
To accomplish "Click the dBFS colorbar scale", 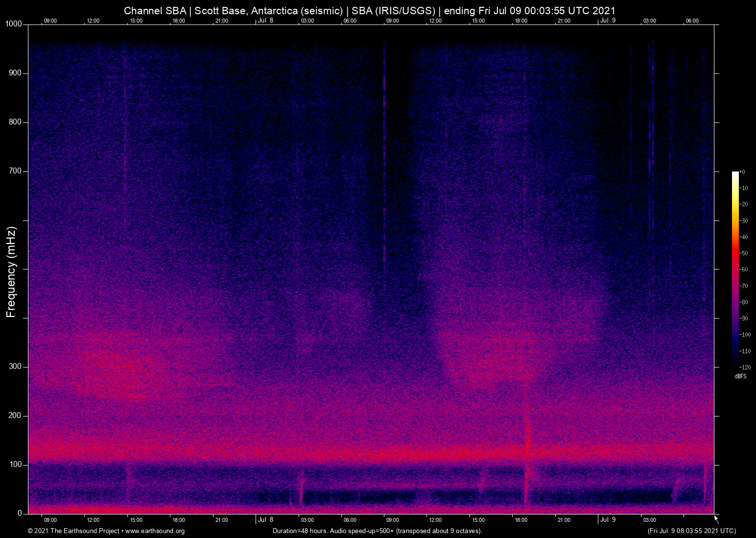I will point(736,269).
